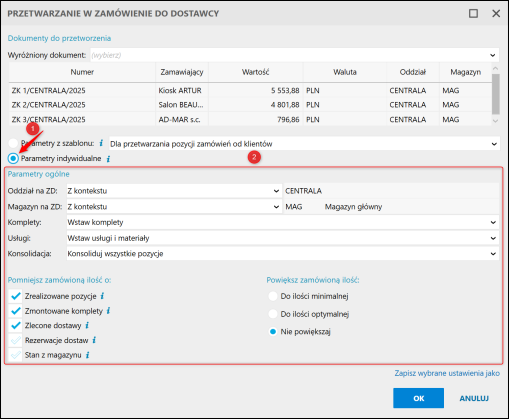509x419 pixels.
Task: Sort table by Wartość column header
Action: (x=256, y=72)
